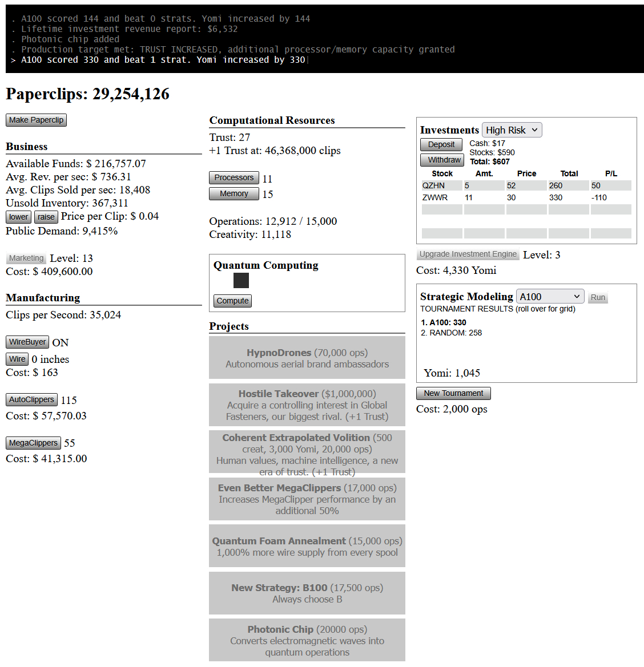The height and width of the screenshot is (667, 644).
Task: Add a Processor
Action: click(234, 178)
